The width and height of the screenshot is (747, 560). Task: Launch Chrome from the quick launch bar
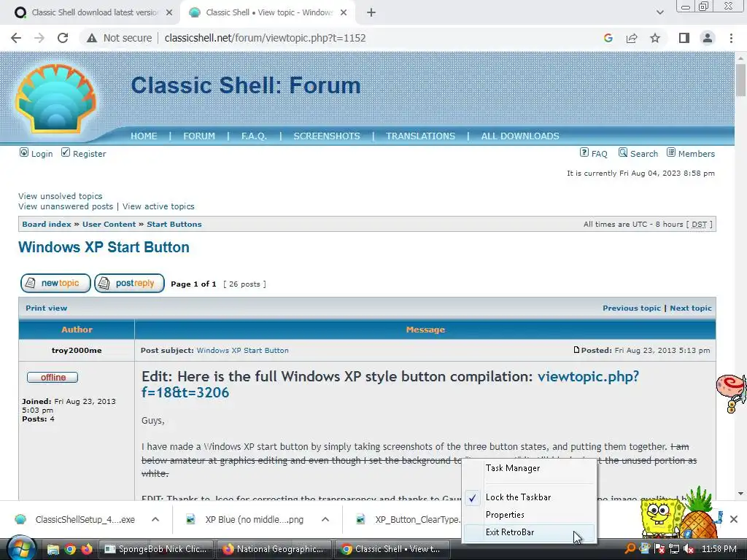70,549
